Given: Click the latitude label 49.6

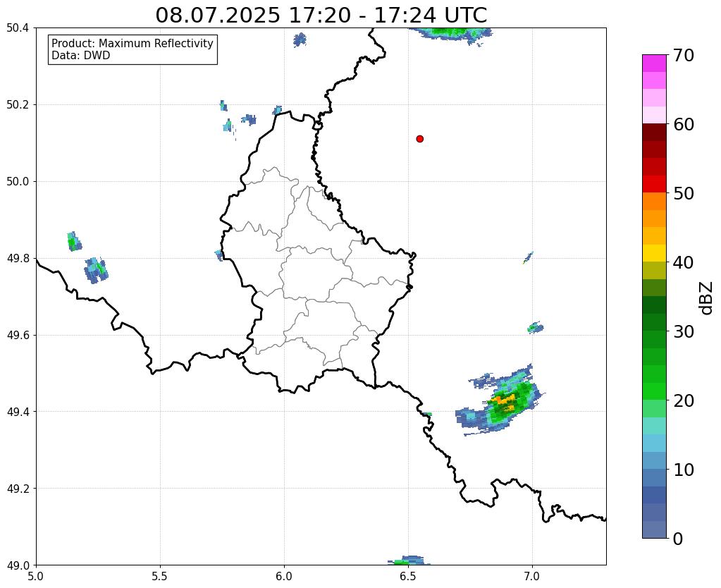Looking at the screenshot, I should (x=18, y=336).
